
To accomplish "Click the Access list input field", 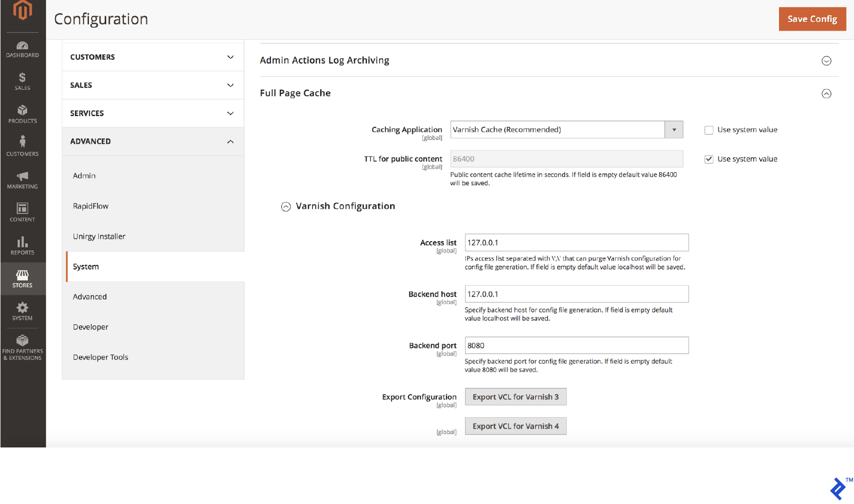I will pos(576,242).
